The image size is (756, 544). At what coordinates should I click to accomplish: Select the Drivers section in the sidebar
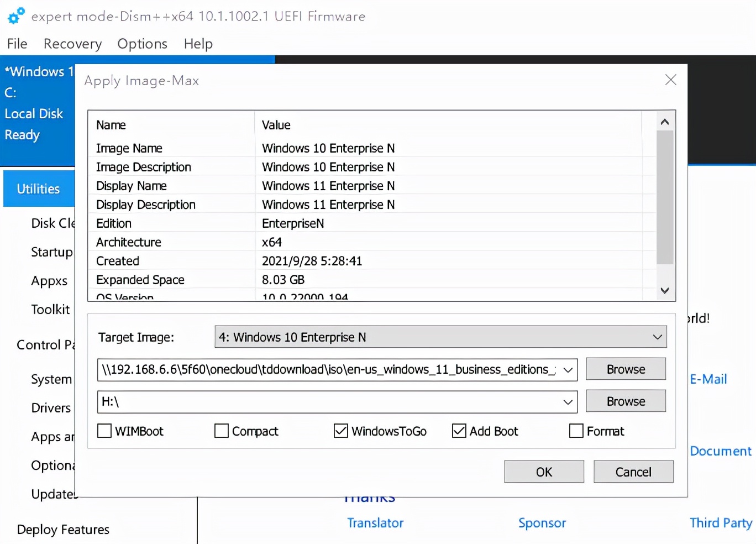pos(50,408)
